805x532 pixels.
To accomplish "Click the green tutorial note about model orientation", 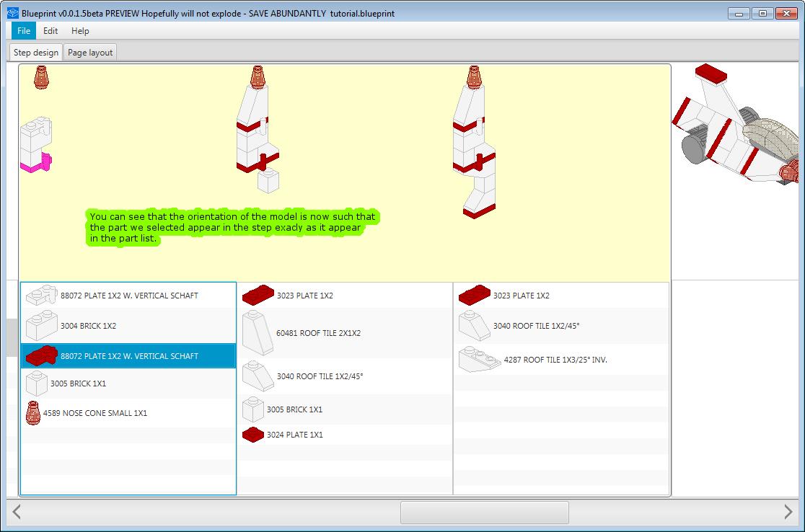I will pos(232,227).
